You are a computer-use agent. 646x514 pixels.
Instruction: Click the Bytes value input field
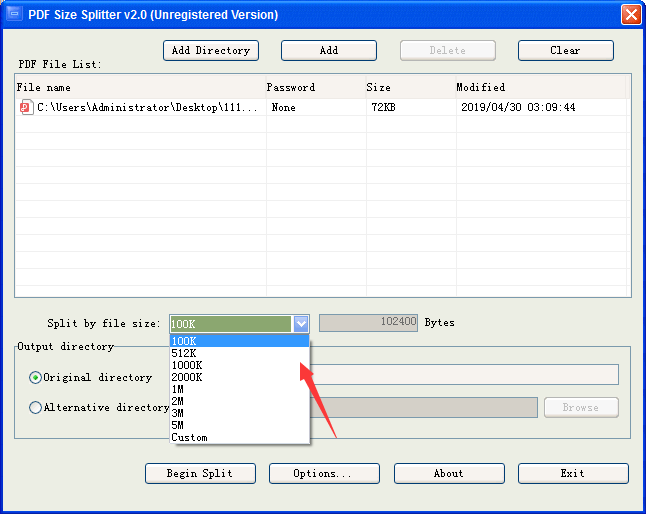coord(368,322)
